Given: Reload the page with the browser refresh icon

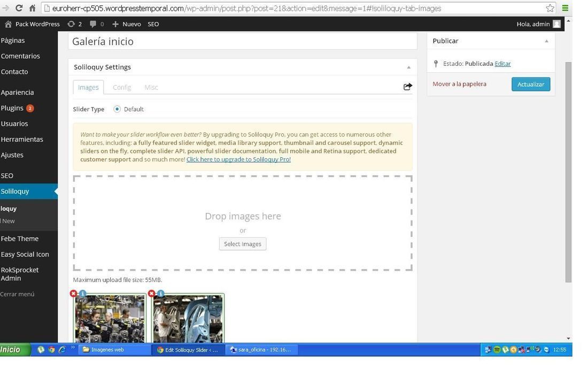Looking at the screenshot, I should click(x=19, y=8).
